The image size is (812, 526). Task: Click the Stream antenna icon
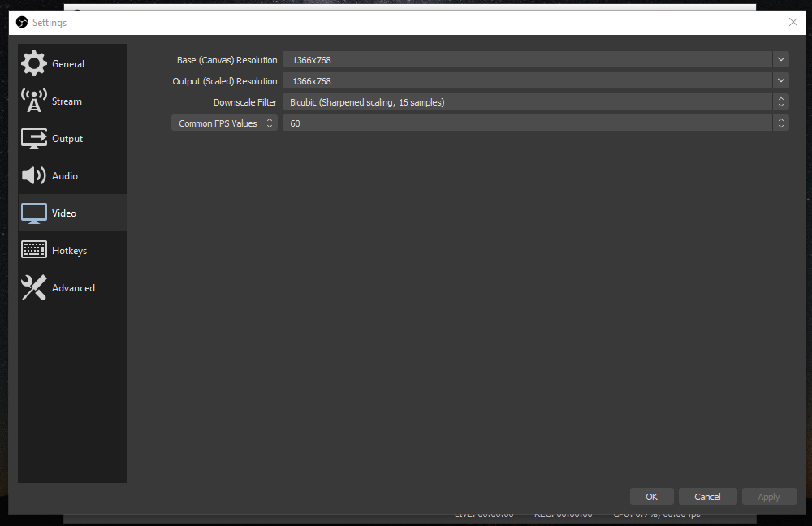click(x=34, y=101)
